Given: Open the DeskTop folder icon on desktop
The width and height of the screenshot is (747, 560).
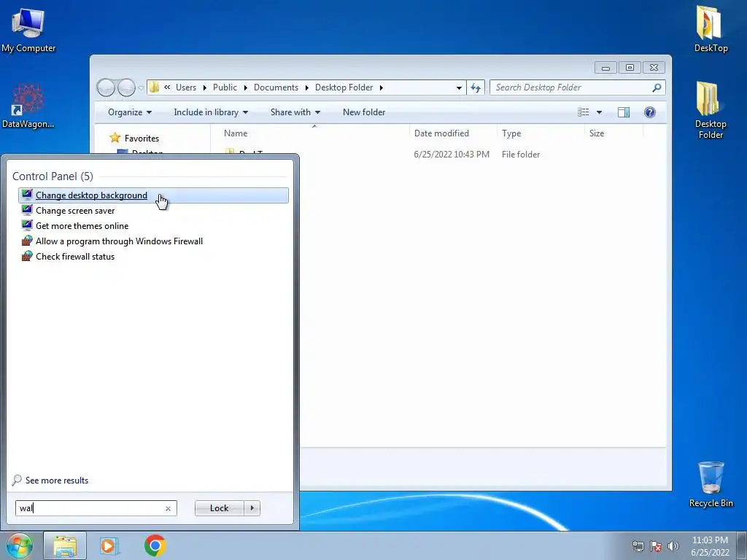Looking at the screenshot, I should pos(711,28).
